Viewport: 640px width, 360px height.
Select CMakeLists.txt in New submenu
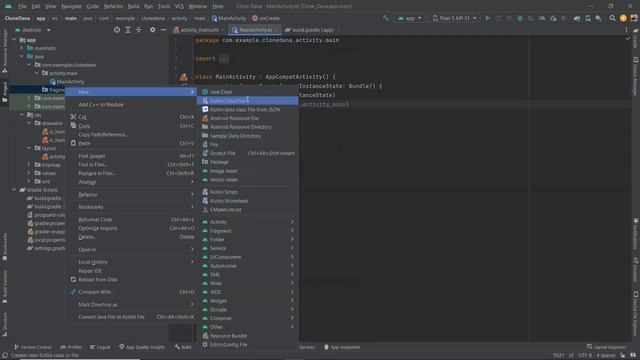click(x=248, y=209)
